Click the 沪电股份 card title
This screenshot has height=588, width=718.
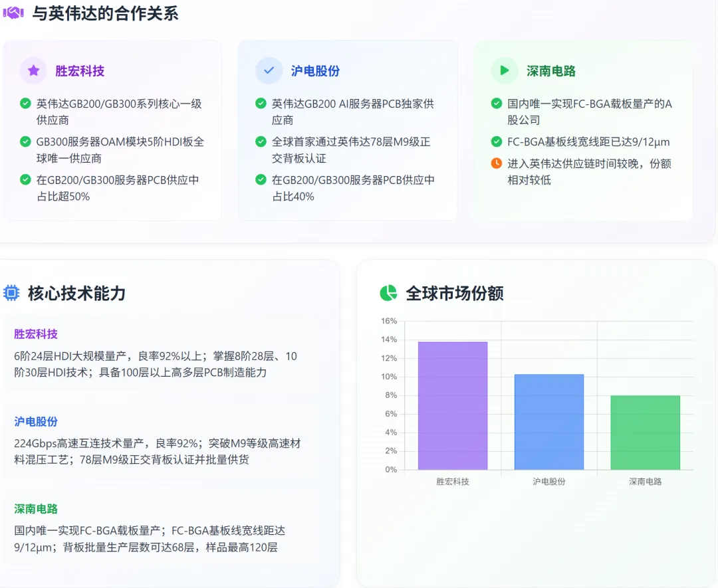315,71
